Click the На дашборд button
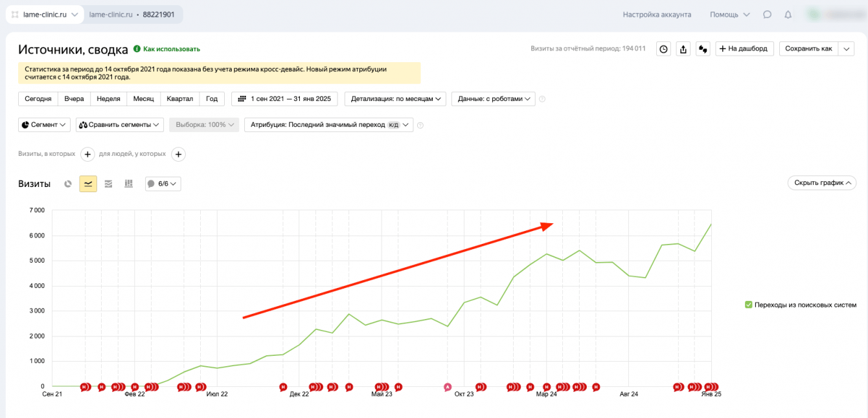 744,49
